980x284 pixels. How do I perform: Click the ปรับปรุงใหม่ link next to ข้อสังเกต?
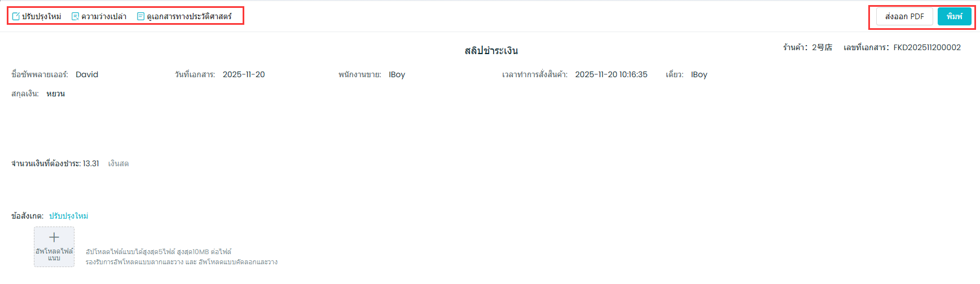(x=68, y=216)
